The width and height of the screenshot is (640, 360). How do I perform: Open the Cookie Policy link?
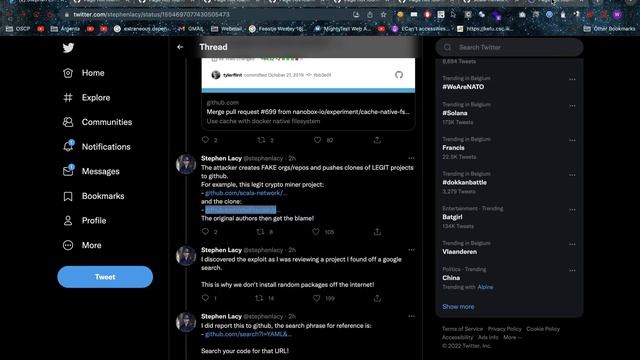click(x=543, y=329)
